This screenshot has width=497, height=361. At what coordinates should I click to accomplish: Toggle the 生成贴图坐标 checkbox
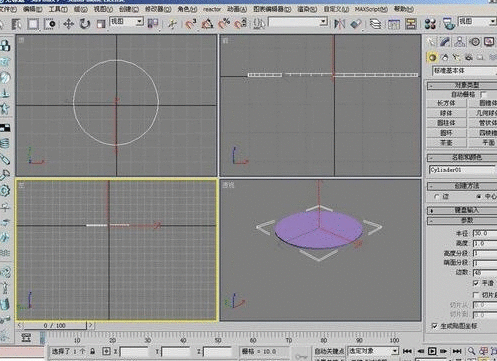tap(435, 326)
